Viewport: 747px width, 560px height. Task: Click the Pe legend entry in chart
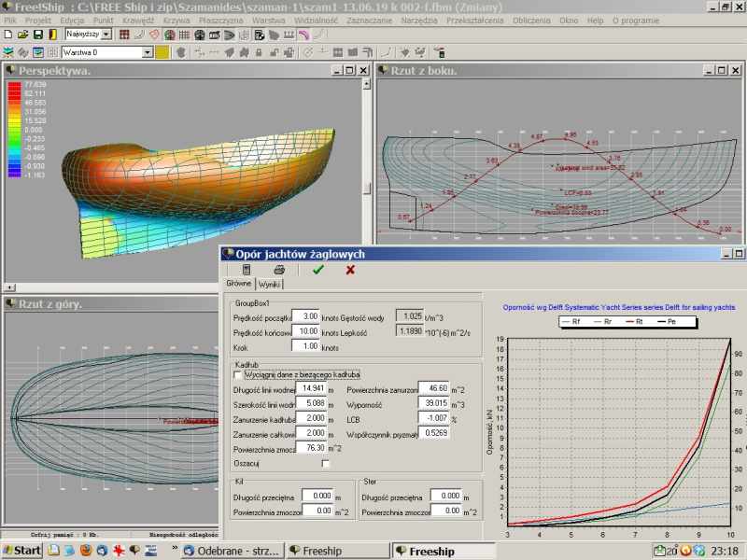pos(667,322)
